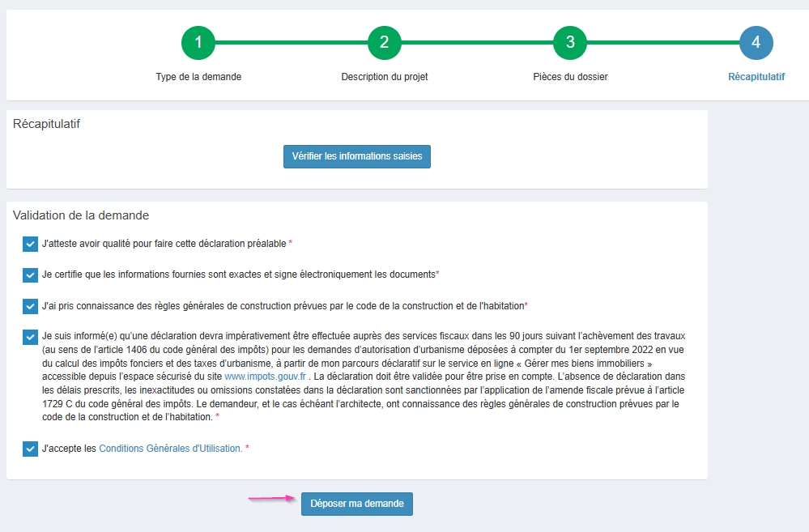Open the 'Pièces du dossier' step label

click(570, 77)
